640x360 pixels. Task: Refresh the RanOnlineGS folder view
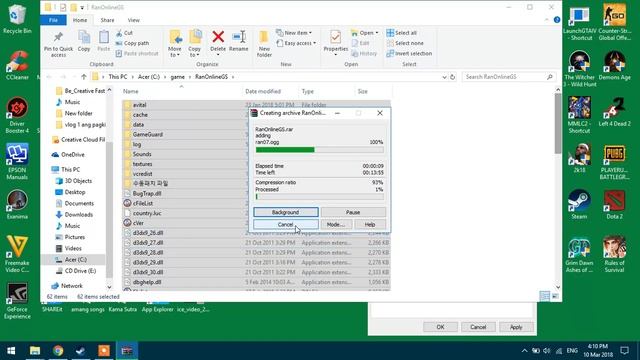(452, 77)
